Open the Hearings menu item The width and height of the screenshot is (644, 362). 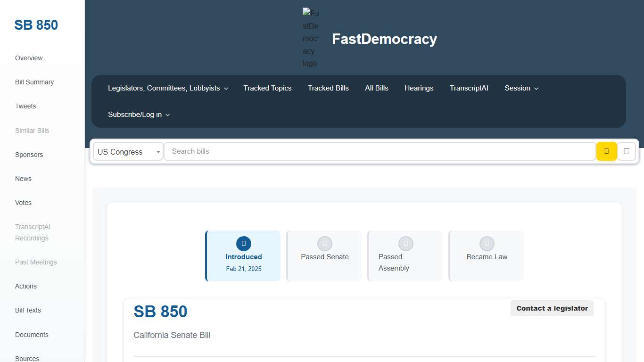[x=419, y=88]
